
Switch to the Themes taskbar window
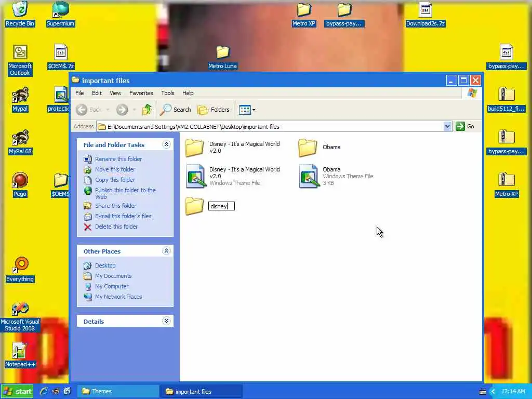tap(118, 391)
